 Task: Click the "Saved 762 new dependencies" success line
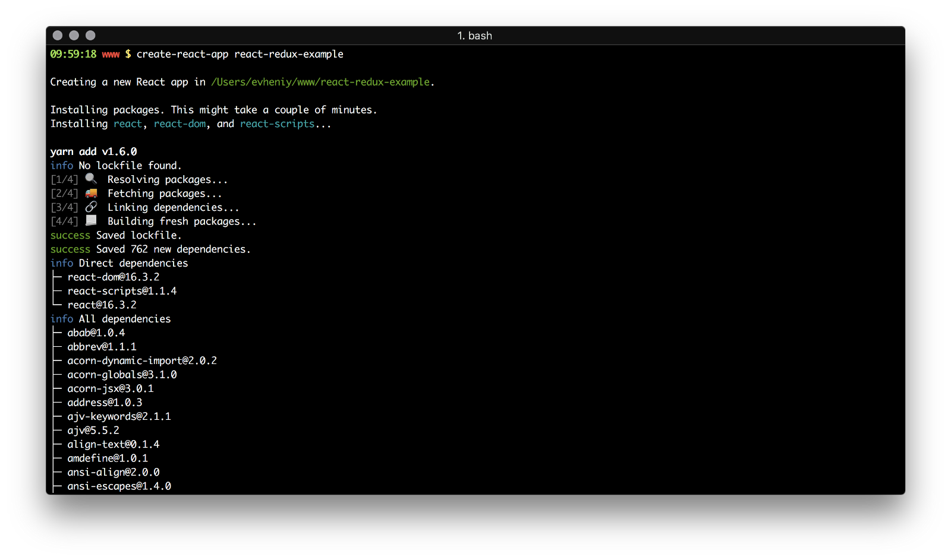[172, 249]
